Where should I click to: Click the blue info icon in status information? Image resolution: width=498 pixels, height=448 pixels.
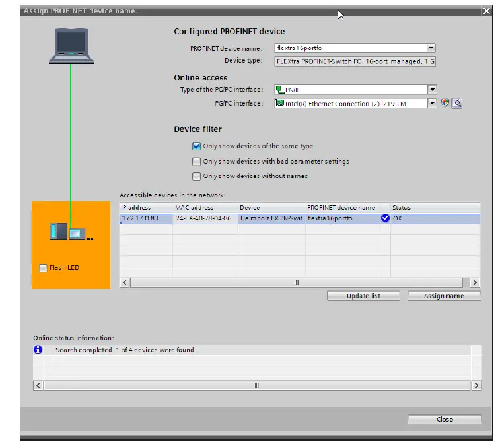tap(38, 350)
